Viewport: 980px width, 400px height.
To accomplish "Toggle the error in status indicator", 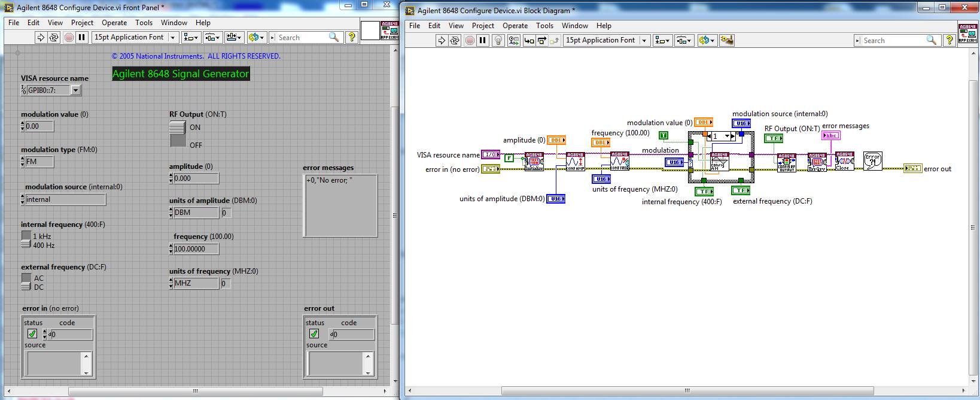I will pyautogui.click(x=32, y=334).
